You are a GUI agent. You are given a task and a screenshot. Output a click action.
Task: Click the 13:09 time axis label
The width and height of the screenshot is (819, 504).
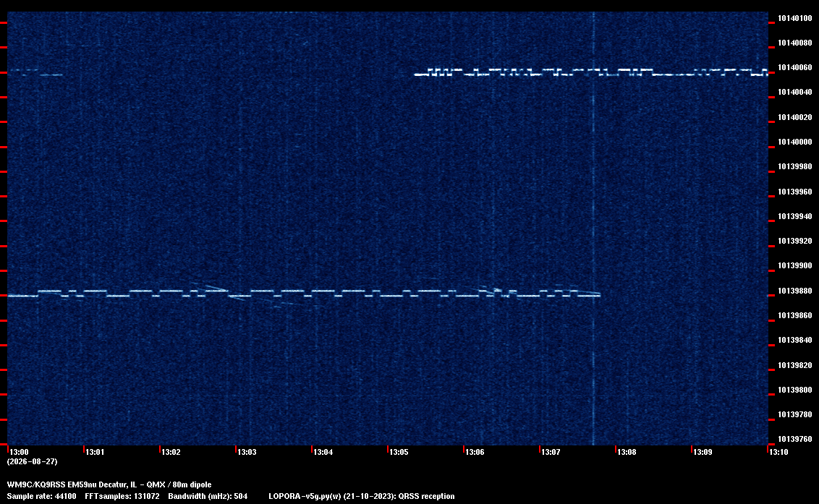coord(703,452)
